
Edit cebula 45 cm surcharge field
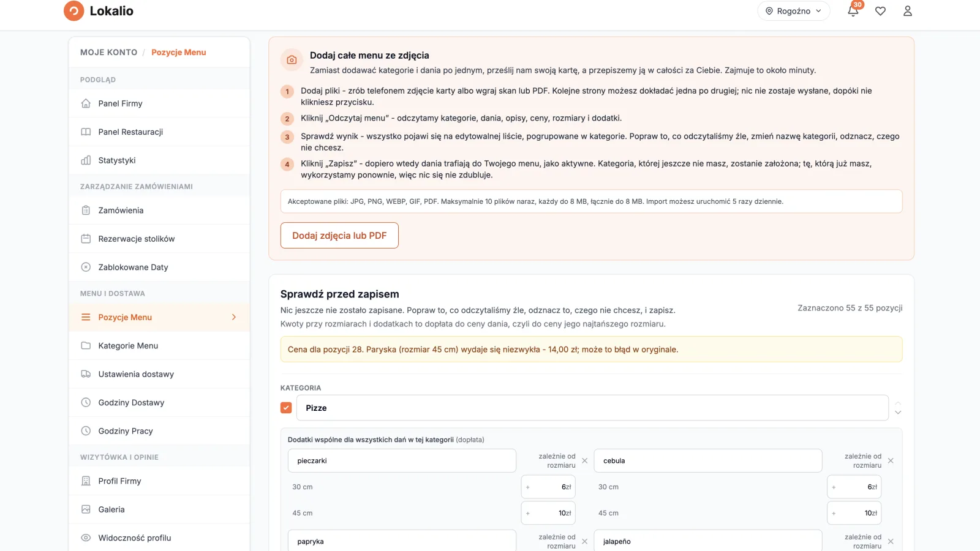854,513
